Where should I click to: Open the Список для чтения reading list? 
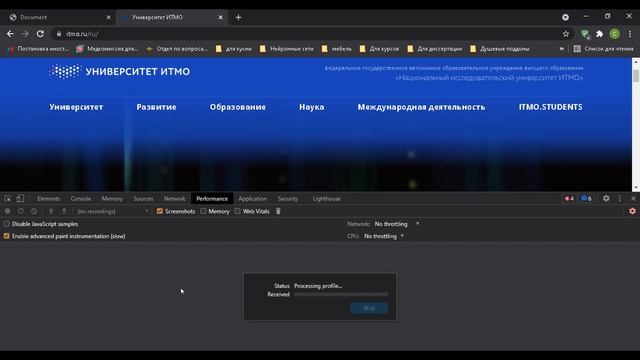pos(603,49)
